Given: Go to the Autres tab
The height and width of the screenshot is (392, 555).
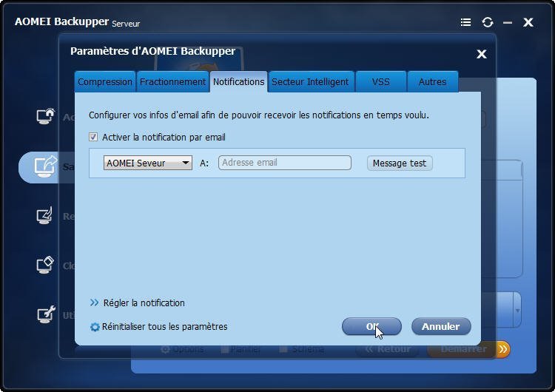Looking at the screenshot, I should coord(433,81).
